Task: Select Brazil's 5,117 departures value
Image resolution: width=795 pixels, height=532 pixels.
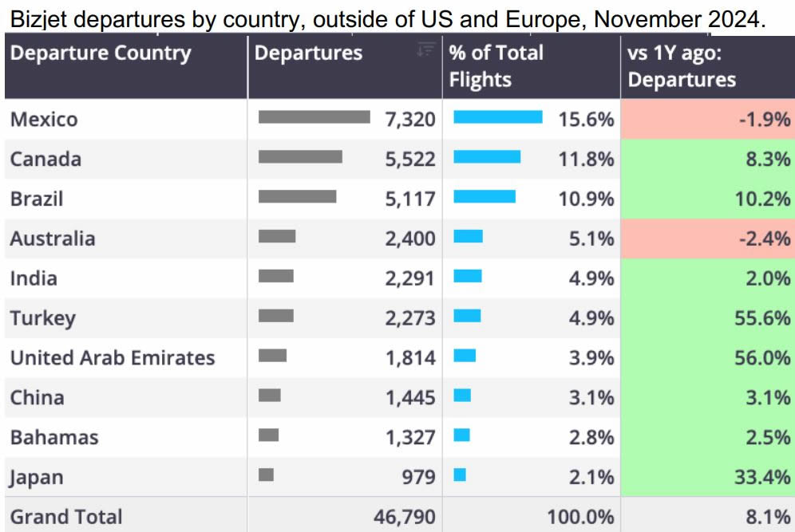Action: pos(410,199)
